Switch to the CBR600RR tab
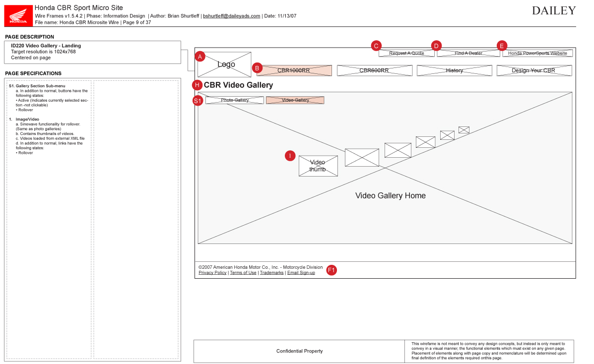 374,70
